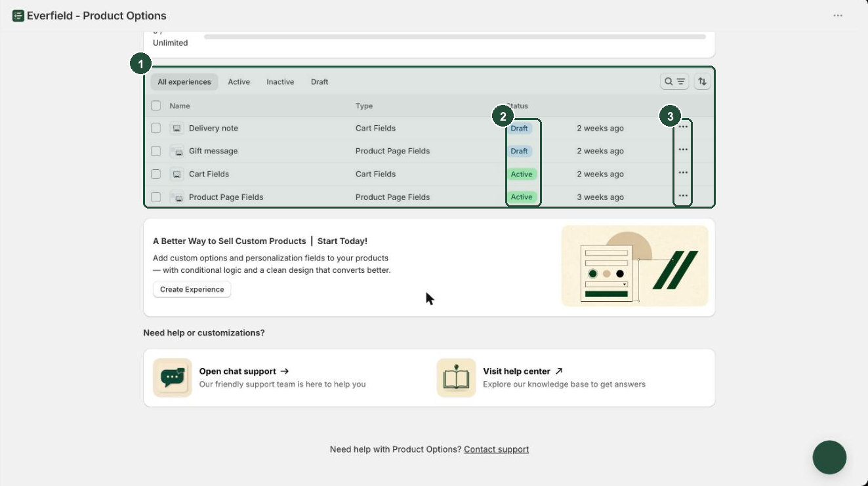Open chat support link
Viewport: 868px width, 486px height.
coord(244,371)
